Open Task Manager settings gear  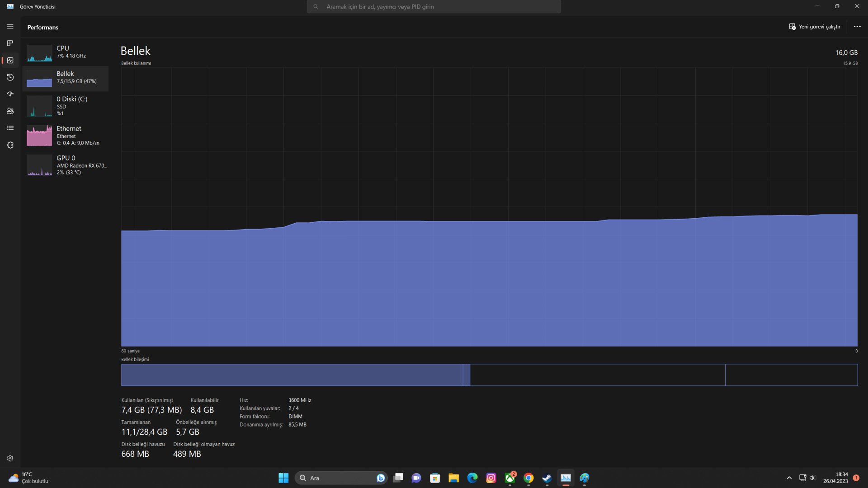(10, 458)
